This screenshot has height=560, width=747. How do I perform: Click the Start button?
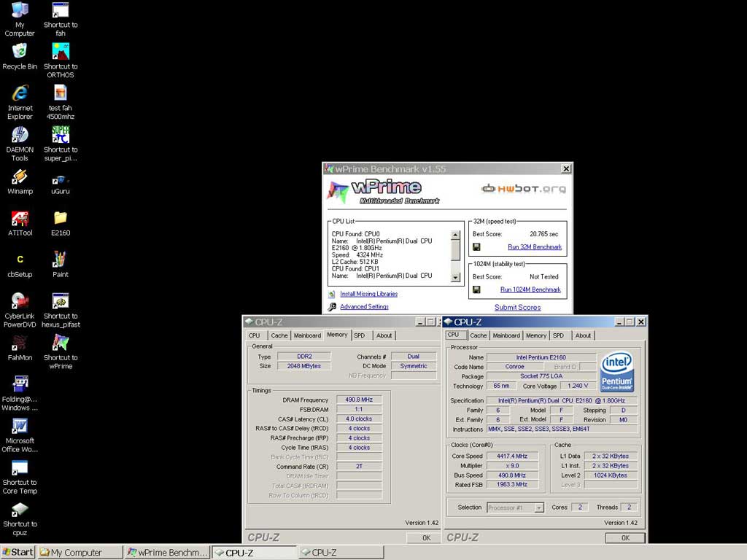18,553
